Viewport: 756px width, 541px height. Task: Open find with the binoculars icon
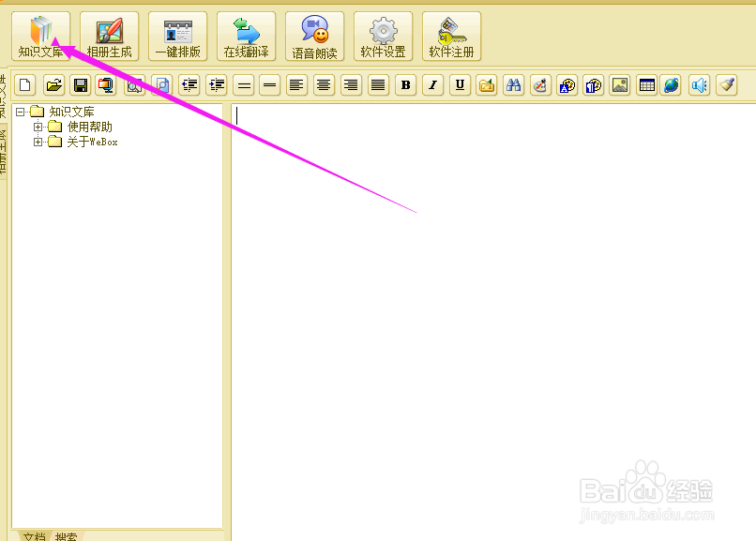tap(513, 85)
